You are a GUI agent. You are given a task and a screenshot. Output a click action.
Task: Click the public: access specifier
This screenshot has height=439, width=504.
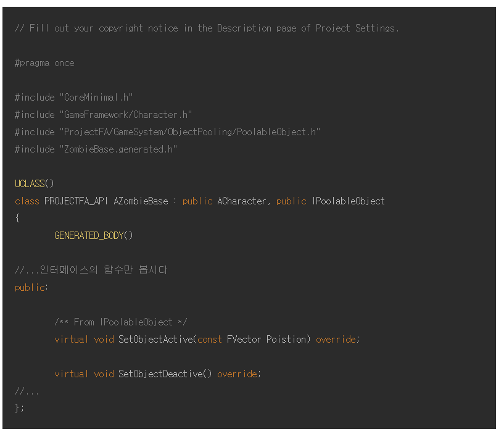[31, 287]
